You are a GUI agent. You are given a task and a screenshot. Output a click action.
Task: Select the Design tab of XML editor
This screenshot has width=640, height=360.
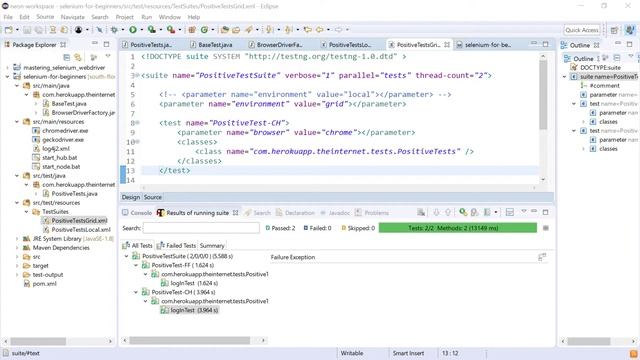[131, 197]
